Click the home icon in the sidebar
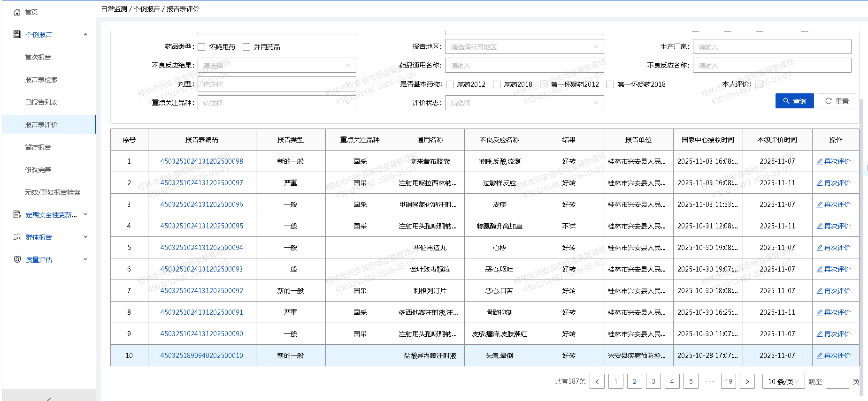The image size is (868, 401). 17,12
